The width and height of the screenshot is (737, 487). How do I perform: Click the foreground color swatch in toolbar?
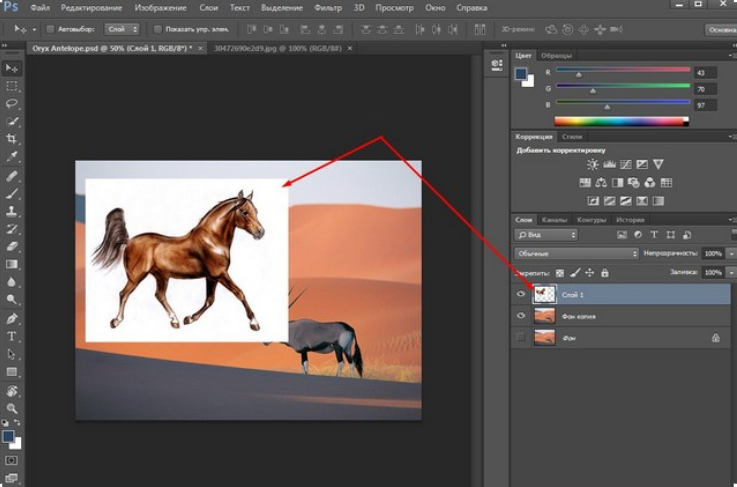pos(9,436)
